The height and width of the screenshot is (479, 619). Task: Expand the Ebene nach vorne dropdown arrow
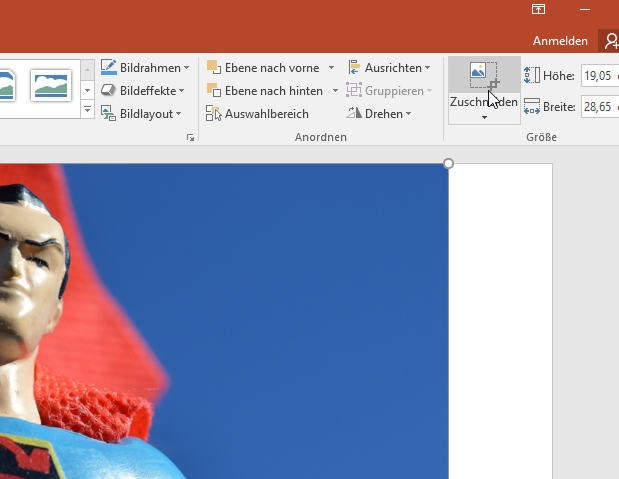[x=332, y=68]
